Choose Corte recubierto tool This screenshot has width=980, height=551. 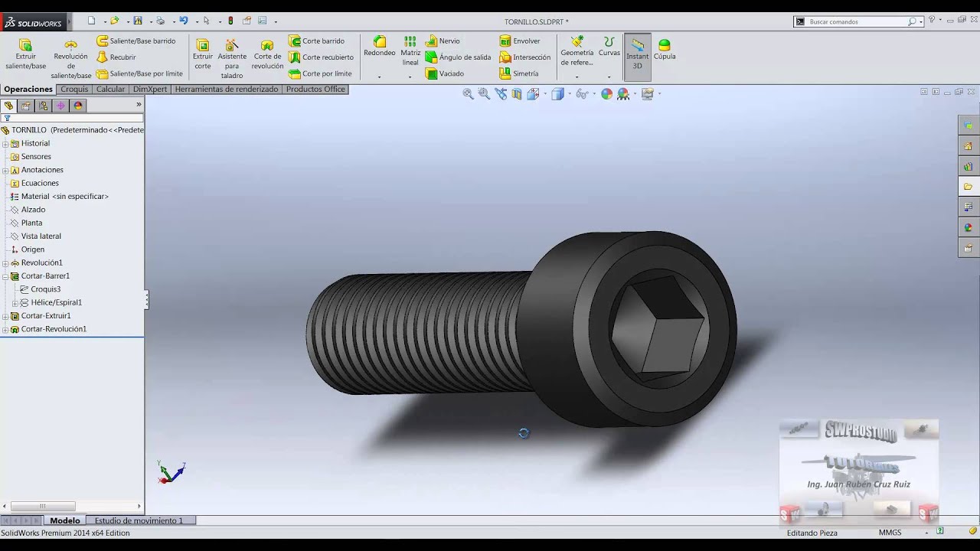click(x=322, y=57)
